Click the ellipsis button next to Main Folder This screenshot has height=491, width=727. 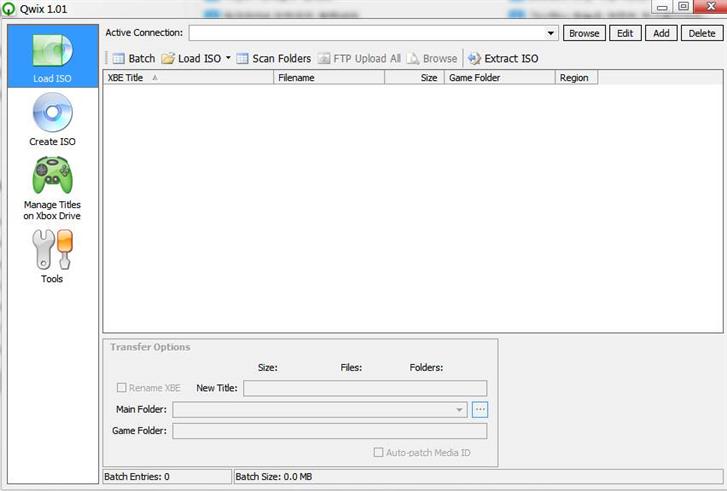(480, 409)
